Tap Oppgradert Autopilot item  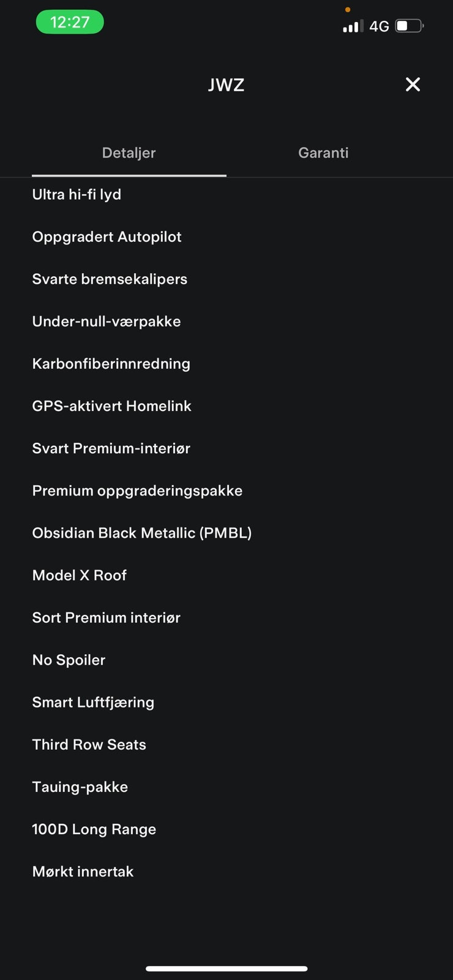point(107,237)
